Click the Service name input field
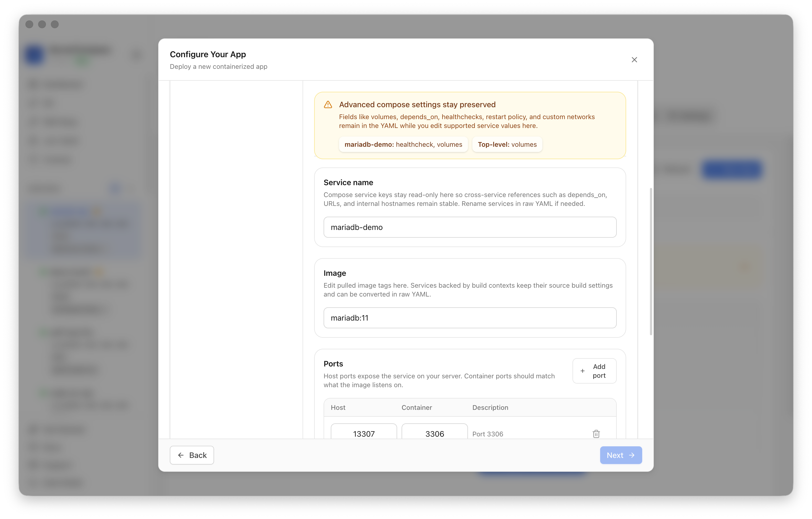Screen dimensions: 812x519 pos(470,227)
